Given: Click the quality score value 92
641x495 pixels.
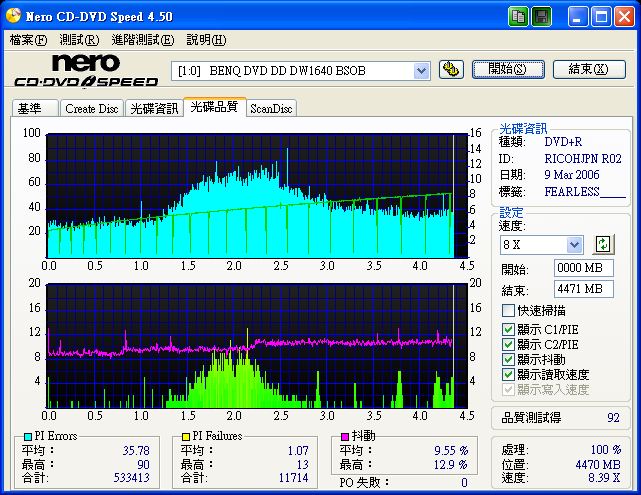Looking at the screenshot, I should [x=613, y=418].
